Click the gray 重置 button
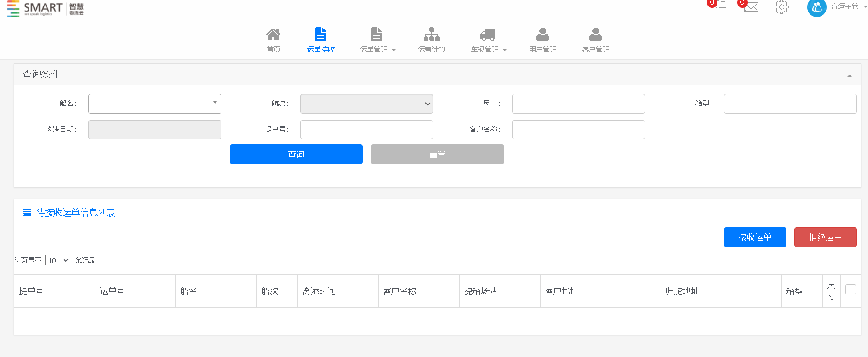 pos(437,155)
